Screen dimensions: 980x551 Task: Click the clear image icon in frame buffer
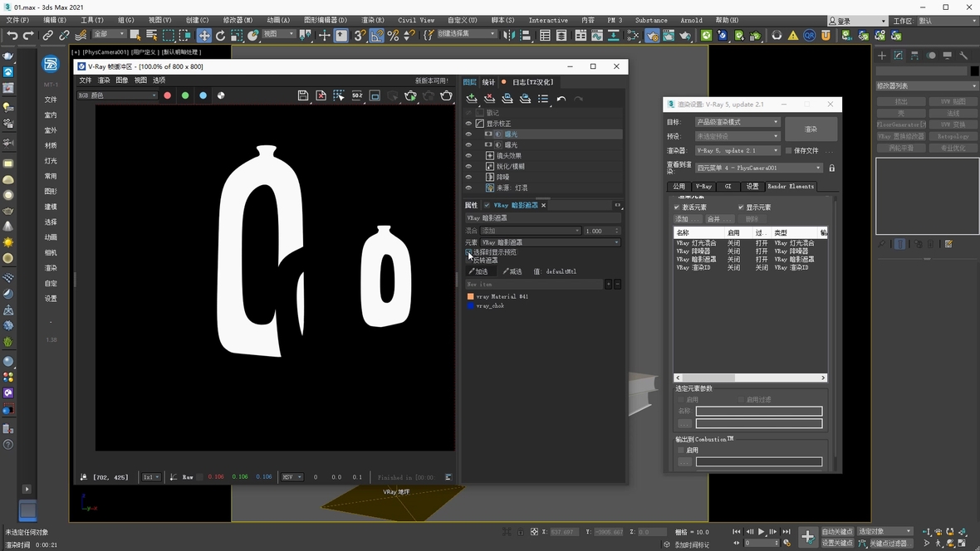coord(321,95)
